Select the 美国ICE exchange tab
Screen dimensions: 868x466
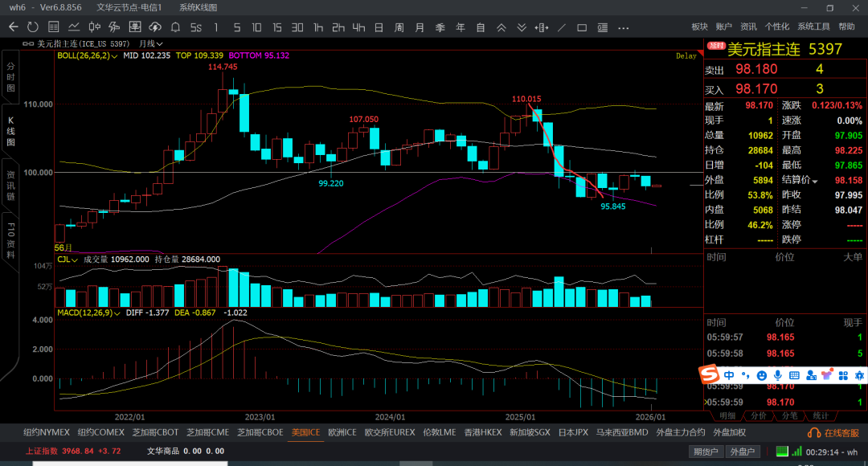coord(305,432)
